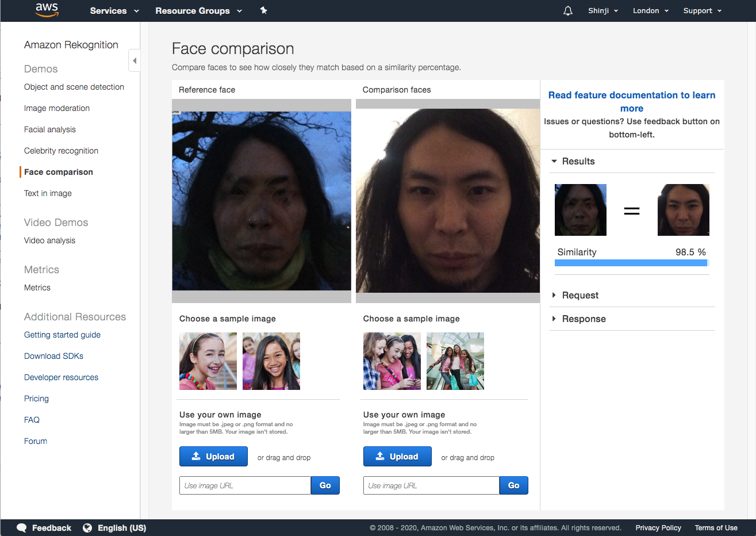The width and height of the screenshot is (756, 536).
Task: Open Image moderation demo
Action: (57, 108)
